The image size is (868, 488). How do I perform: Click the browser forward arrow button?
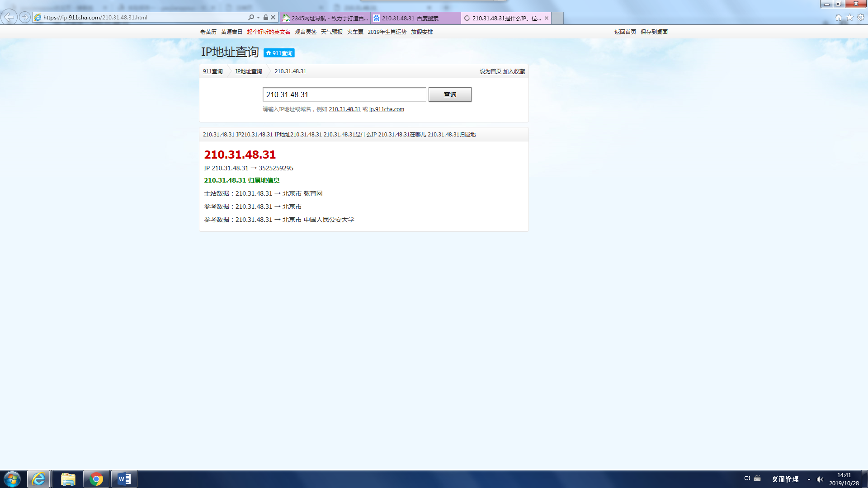pyautogui.click(x=25, y=17)
